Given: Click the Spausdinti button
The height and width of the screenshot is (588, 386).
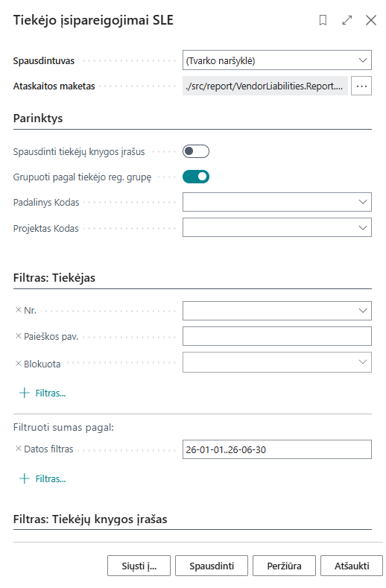Looking at the screenshot, I should [211, 566].
